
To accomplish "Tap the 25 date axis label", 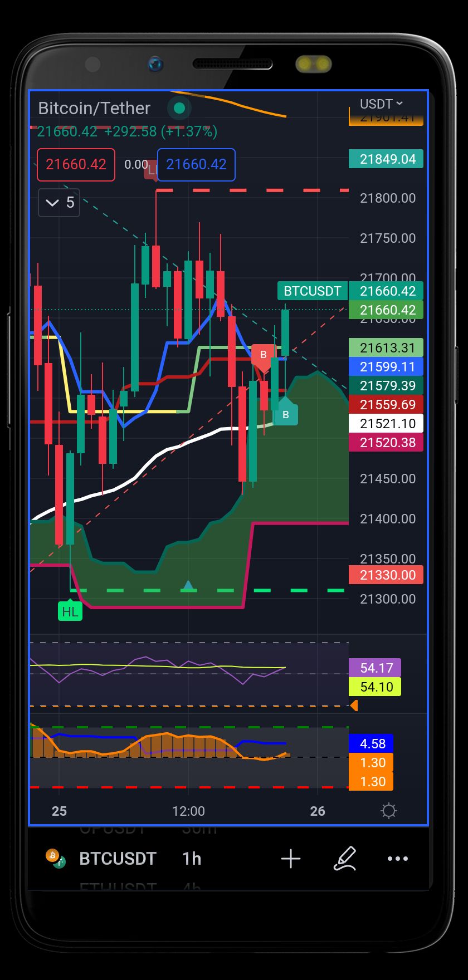I will tap(59, 811).
